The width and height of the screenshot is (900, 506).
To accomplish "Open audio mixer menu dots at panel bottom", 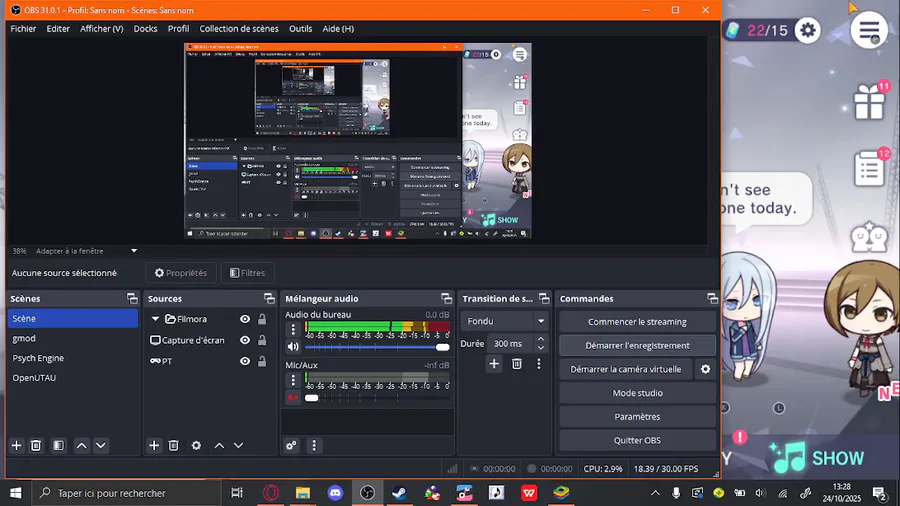I will point(314,445).
